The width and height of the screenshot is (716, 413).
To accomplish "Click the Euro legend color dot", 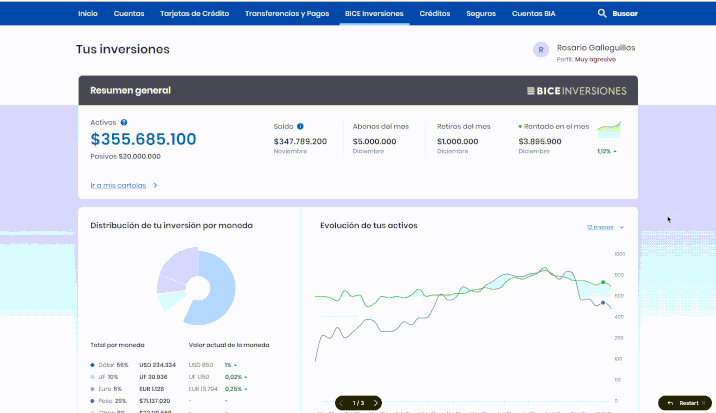I will [92, 389].
